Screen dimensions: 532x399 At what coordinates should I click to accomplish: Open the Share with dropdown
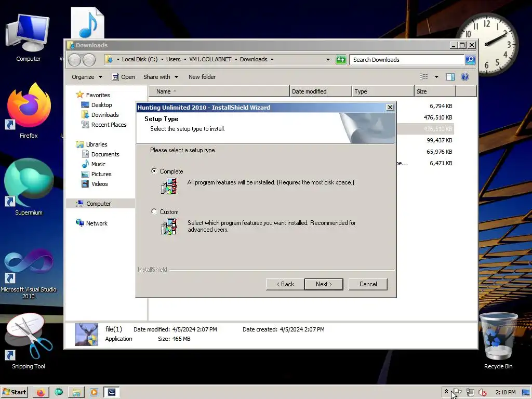161,77
